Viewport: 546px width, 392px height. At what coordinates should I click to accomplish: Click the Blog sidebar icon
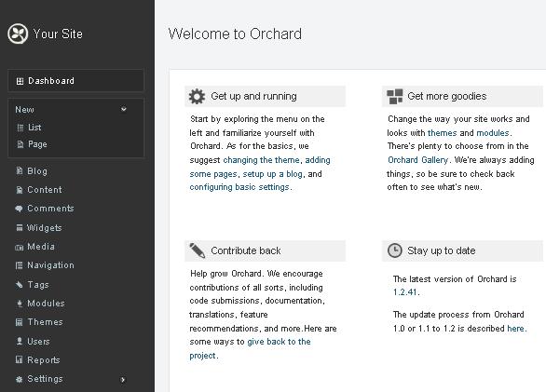point(20,171)
